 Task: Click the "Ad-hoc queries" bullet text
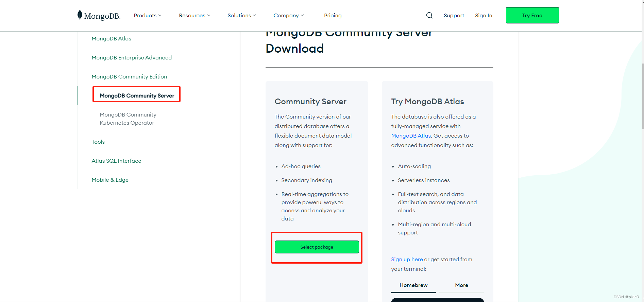click(301, 166)
